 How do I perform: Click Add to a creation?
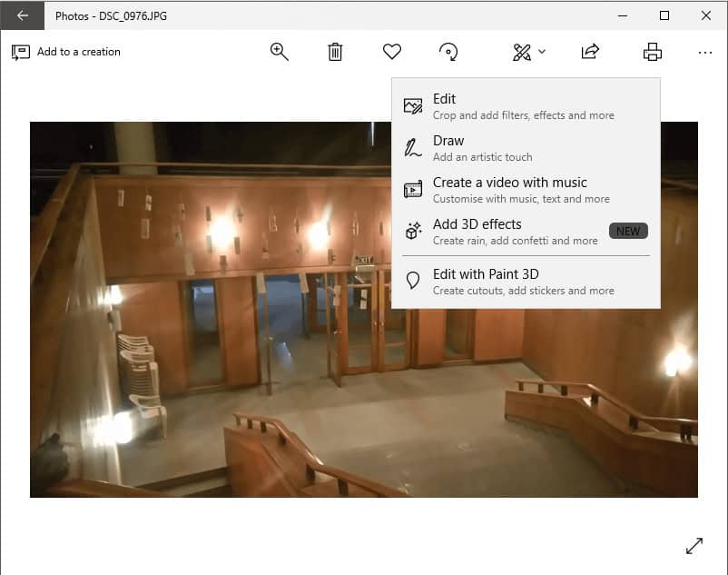tap(66, 52)
